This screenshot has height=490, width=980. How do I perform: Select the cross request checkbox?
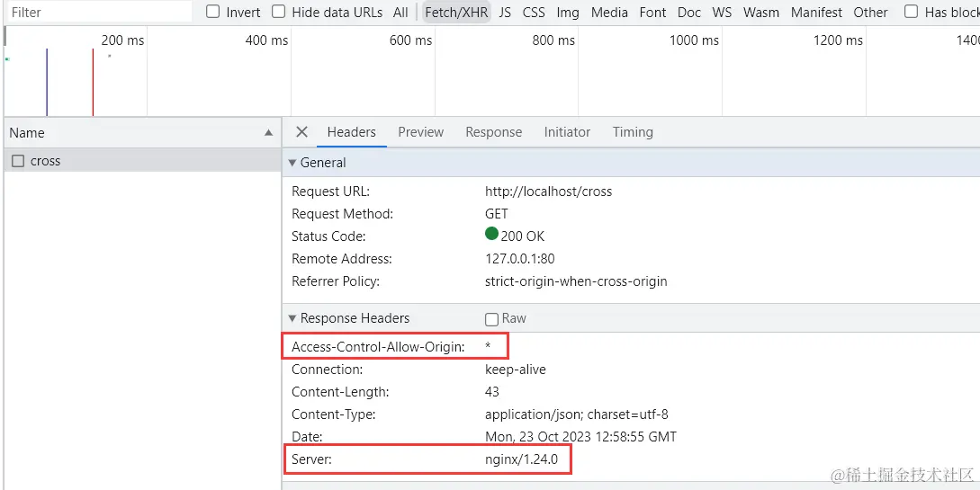tap(18, 161)
